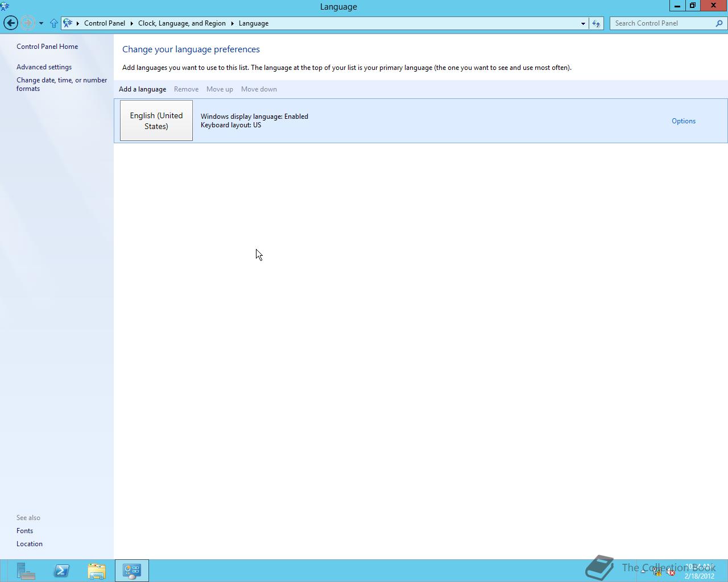Click the date 2/18/2012 in the taskbar

click(x=699, y=576)
